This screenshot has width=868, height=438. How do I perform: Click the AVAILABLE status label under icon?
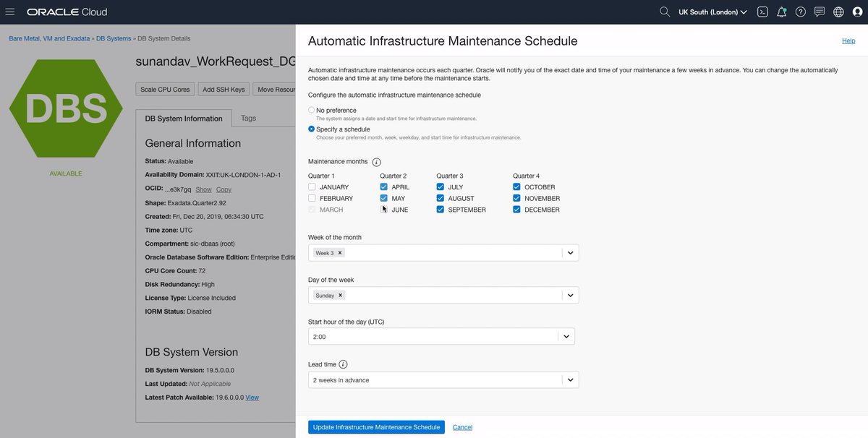coord(66,173)
